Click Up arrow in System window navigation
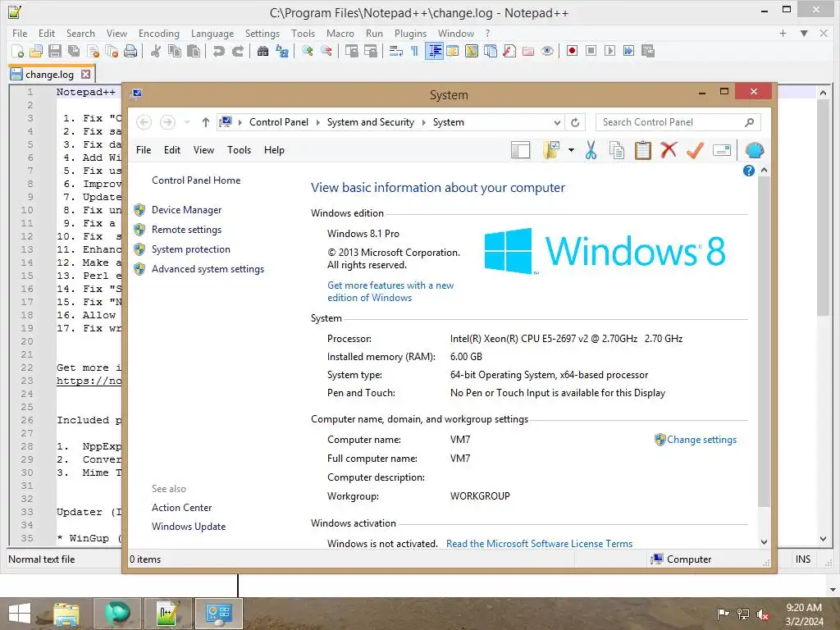Viewport: 840px width, 630px height. (205, 123)
